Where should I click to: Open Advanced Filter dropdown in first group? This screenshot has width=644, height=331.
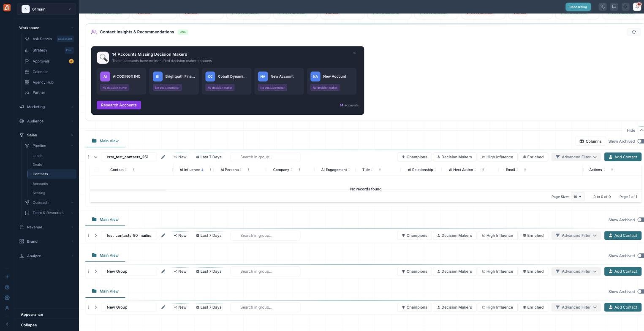coord(576,157)
